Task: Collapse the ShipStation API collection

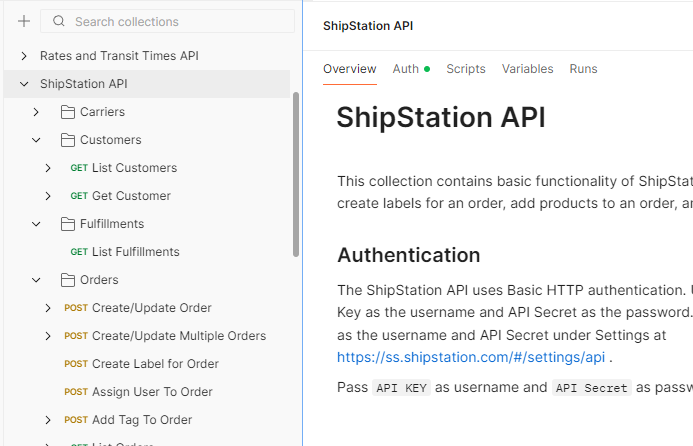Action: (x=24, y=84)
